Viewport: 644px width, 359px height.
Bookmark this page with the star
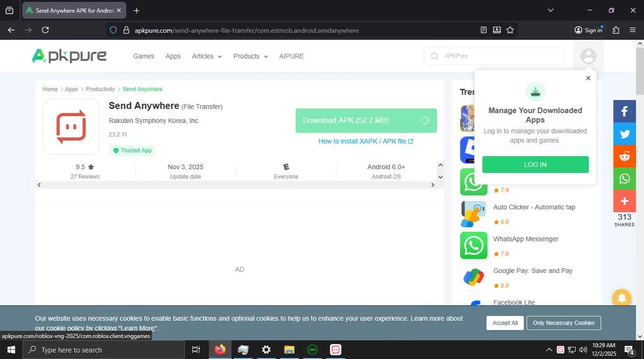point(510,30)
